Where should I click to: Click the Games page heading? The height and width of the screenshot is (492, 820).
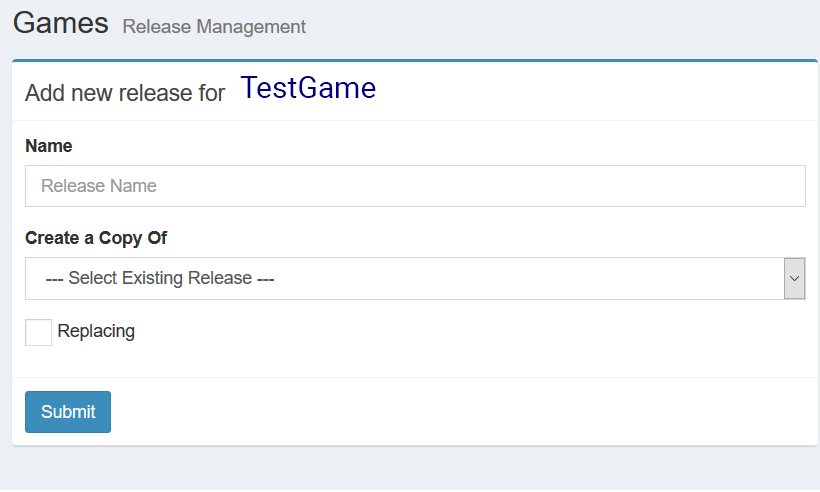tap(61, 24)
